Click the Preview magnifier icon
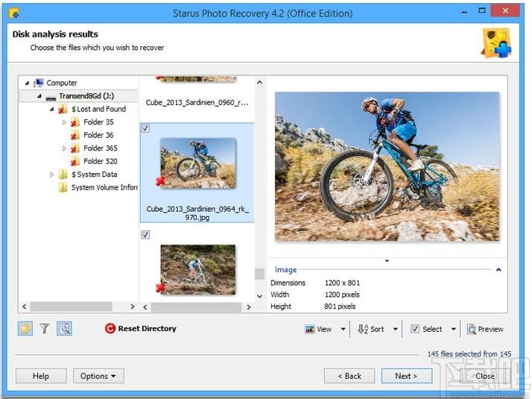 click(471, 329)
